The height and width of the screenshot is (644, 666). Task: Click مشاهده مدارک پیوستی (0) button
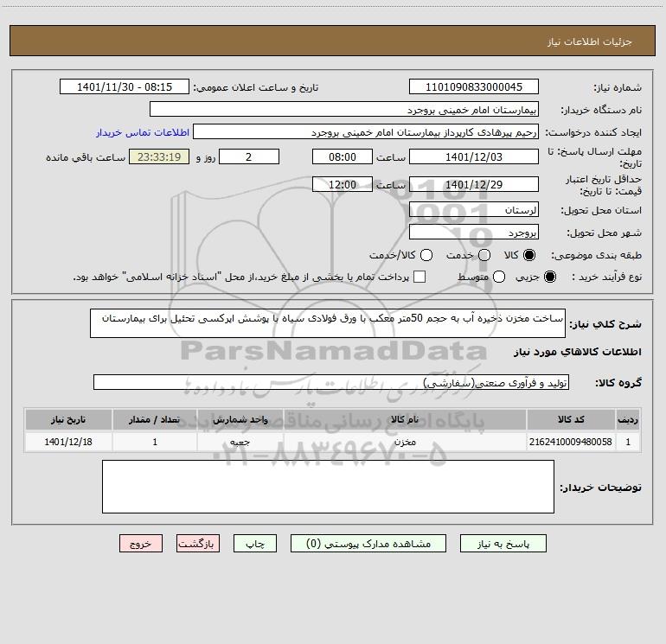tap(368, 544)
